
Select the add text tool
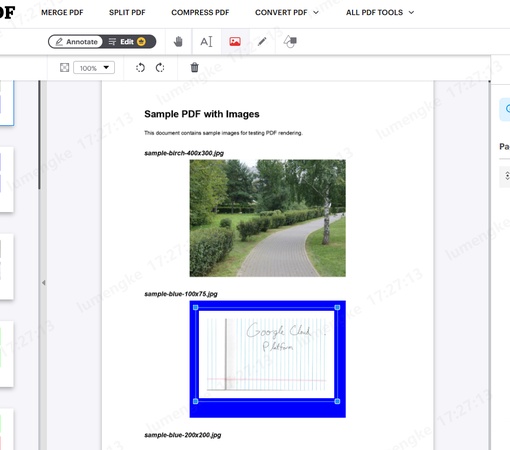(206, 42)
